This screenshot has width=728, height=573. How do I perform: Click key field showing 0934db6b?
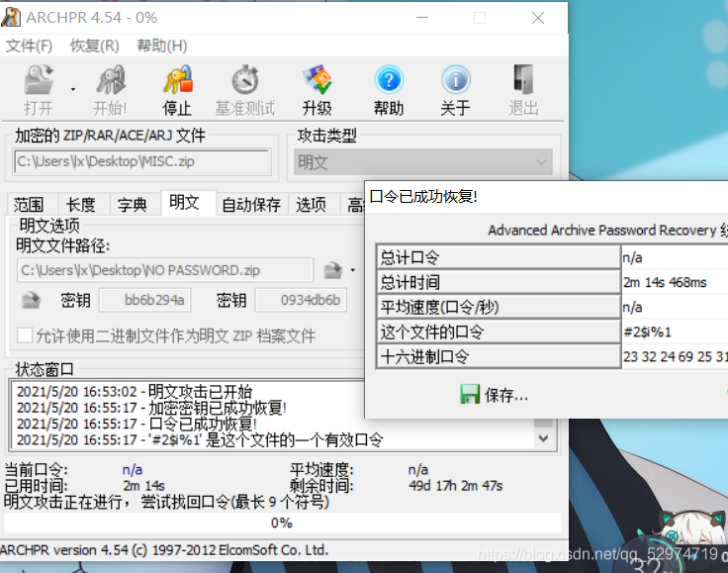[x=301, y=300]
